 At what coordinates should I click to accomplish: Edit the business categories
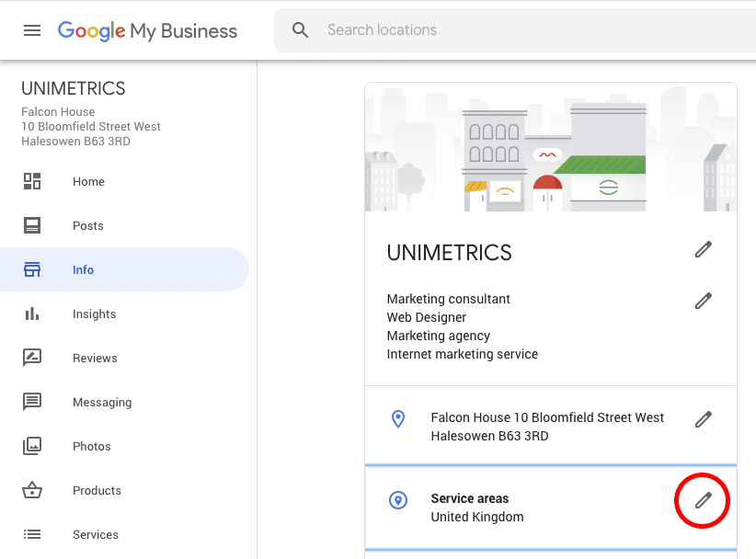tap(704, 301)
